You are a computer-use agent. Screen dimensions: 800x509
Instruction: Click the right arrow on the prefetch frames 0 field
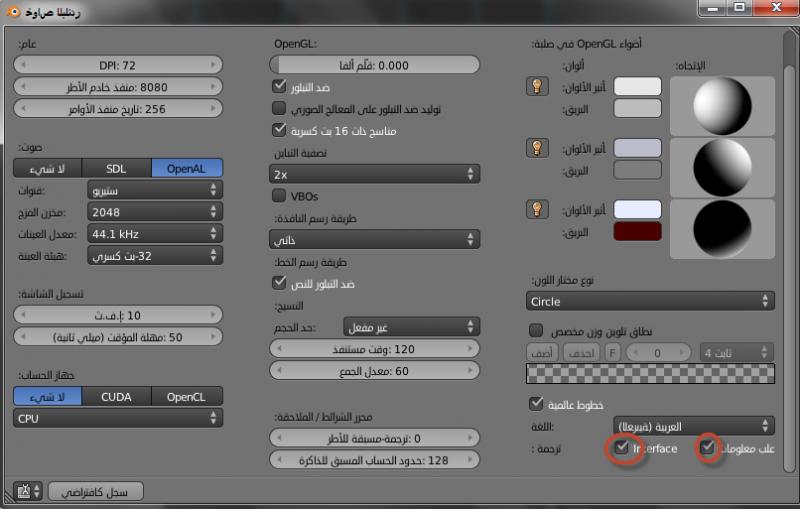coord(470,438)
